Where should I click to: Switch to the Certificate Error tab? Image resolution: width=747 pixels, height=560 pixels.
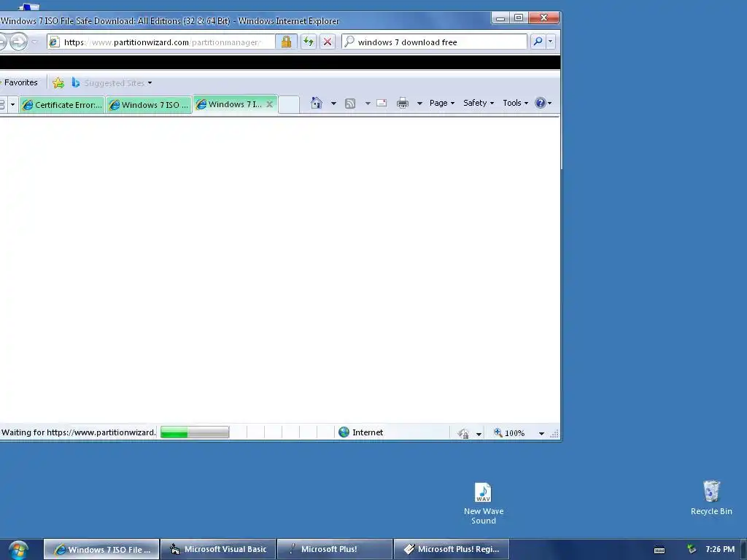(x=62, y=105)
